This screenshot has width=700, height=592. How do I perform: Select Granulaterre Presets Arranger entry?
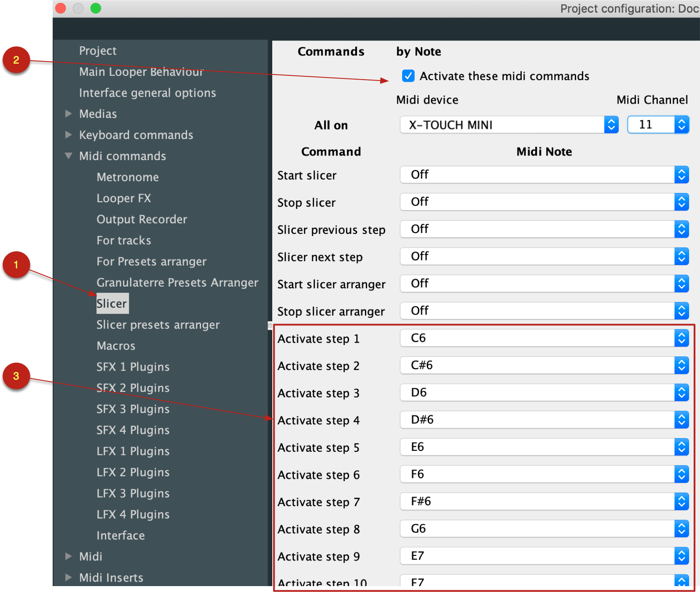pos(177,282)
